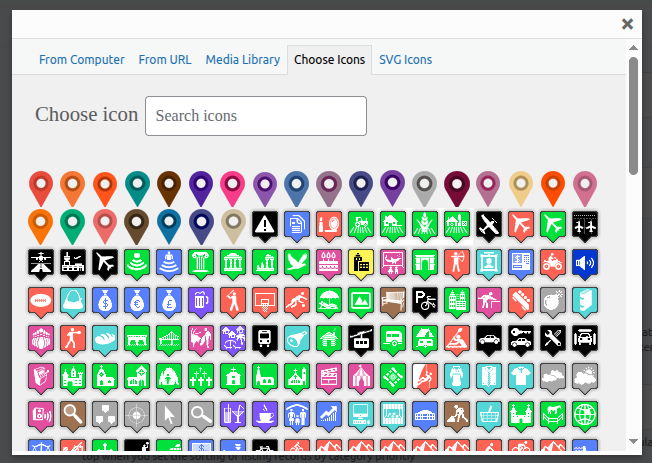Image resolution: width=652 pixels, height=463 pixels.
Task: Select the green picture gallery marker icon
Action: click(361, 303)
